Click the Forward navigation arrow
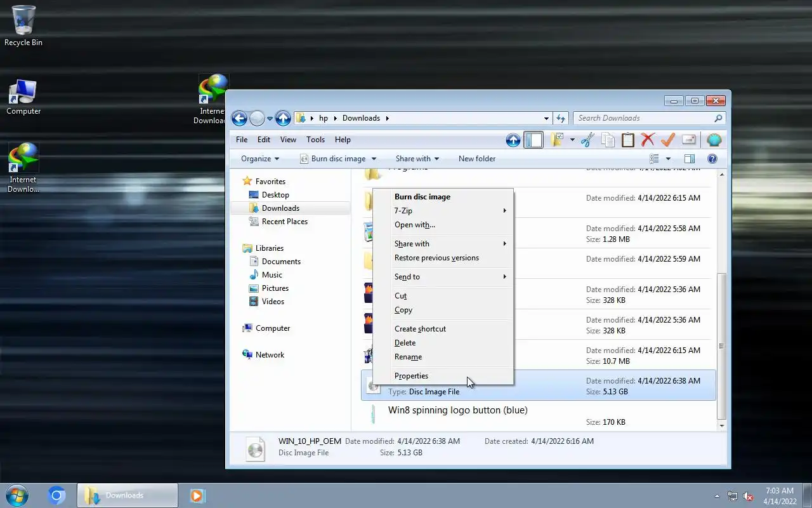Screen dimensions: 812x508 click(257, 118)
